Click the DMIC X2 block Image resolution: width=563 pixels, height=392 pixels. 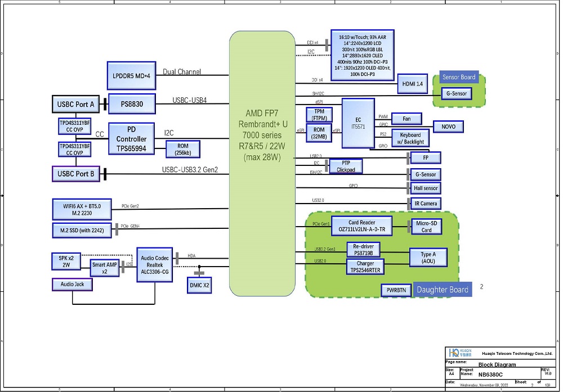pos(199,286)
